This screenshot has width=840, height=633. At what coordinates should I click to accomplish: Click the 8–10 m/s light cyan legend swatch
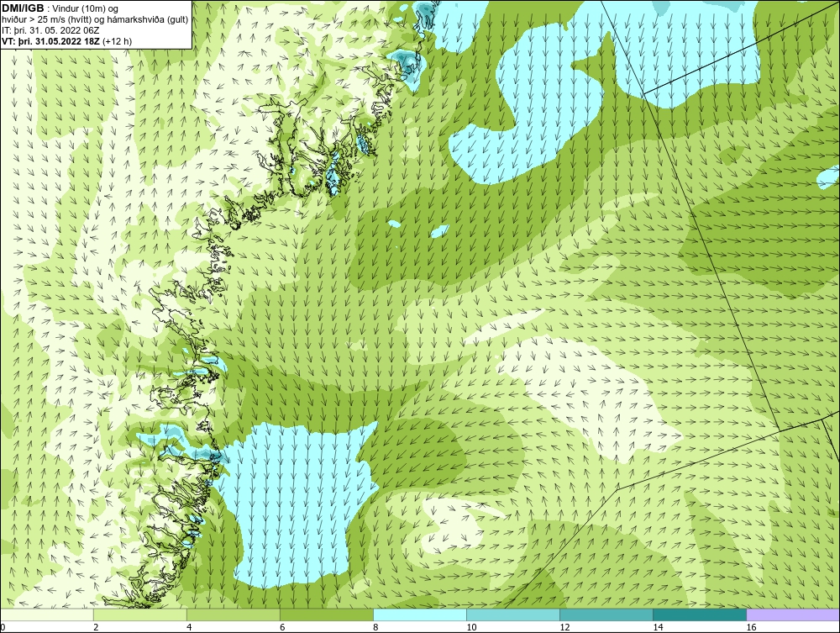click(420, 615)
